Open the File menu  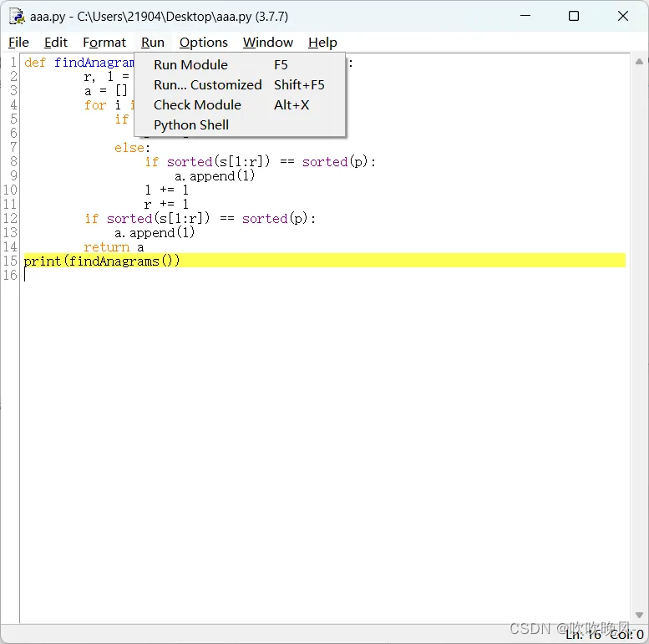[x=18, y=43]
